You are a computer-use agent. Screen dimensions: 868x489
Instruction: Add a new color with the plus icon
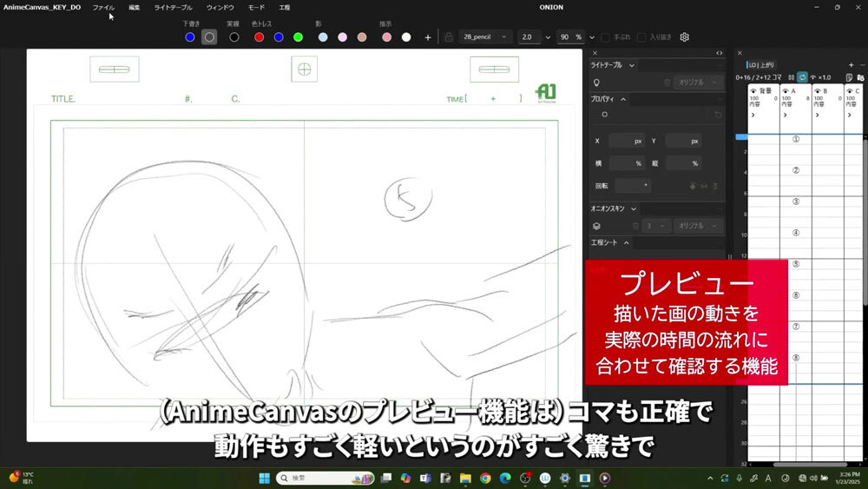pos(428,37)
